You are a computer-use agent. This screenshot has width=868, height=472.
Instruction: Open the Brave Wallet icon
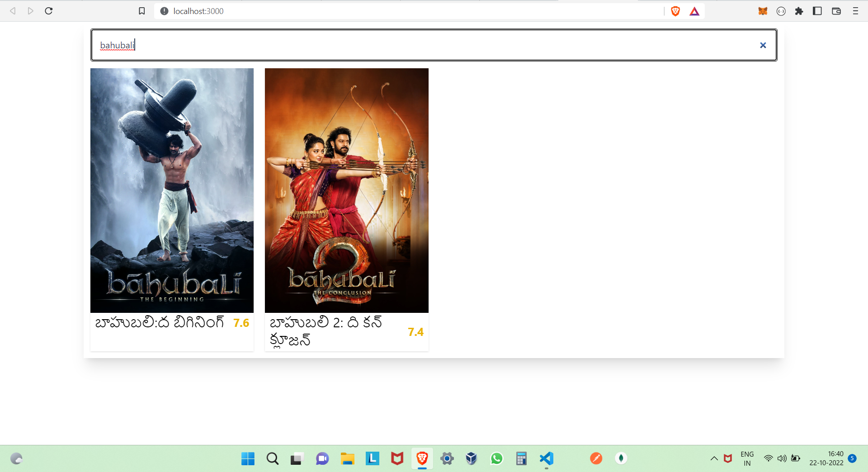point(836,11)
